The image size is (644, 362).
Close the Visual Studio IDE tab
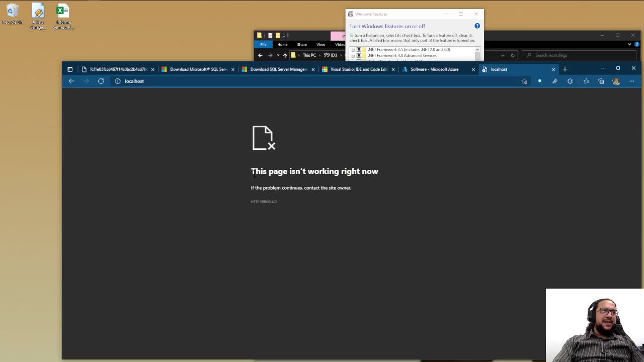point(393,69)
